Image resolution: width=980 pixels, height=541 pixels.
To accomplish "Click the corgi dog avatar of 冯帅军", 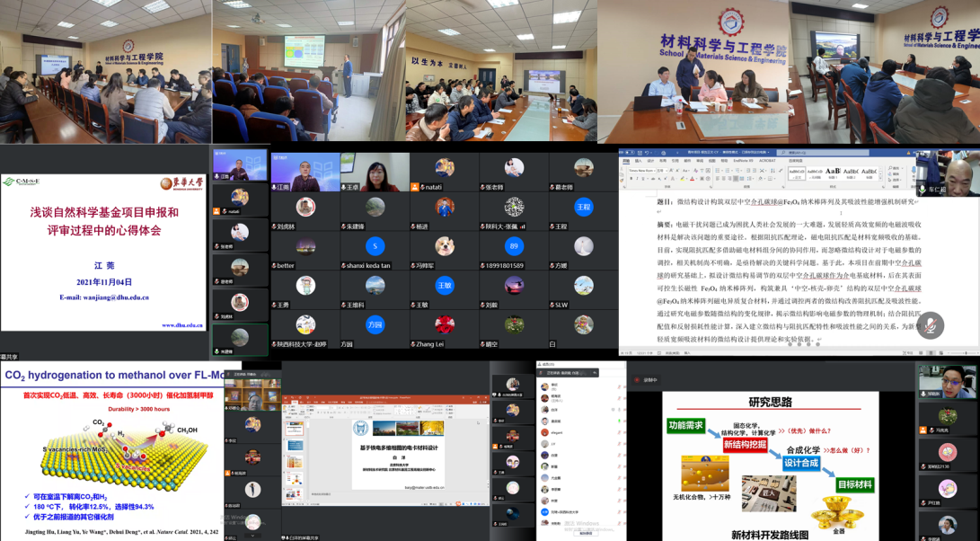I will (x=445, y=246).
